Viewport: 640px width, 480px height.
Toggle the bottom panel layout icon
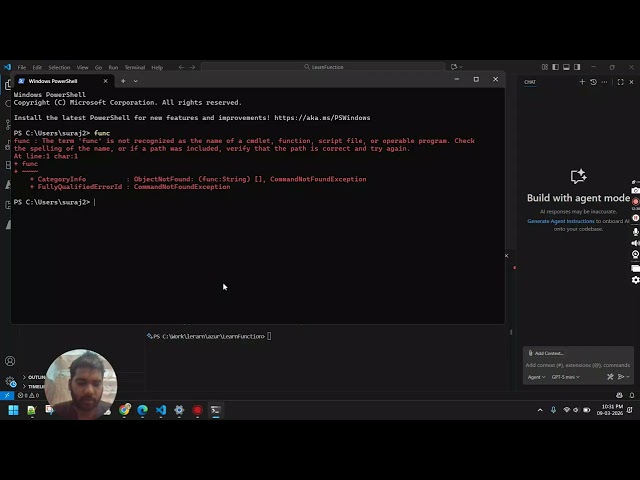(566, 67)
